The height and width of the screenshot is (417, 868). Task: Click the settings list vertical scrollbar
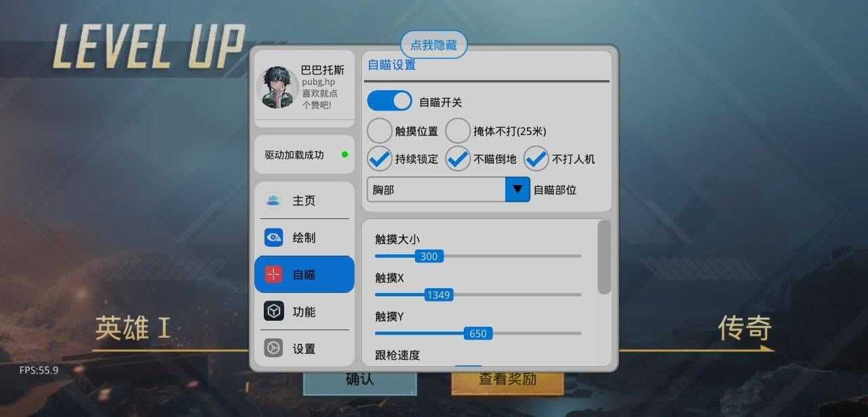604,257
